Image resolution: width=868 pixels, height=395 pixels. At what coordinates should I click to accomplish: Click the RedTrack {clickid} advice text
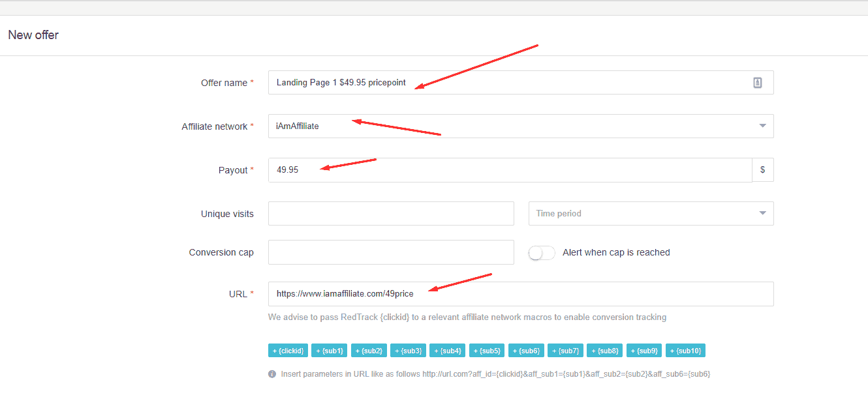pos(467,317)
